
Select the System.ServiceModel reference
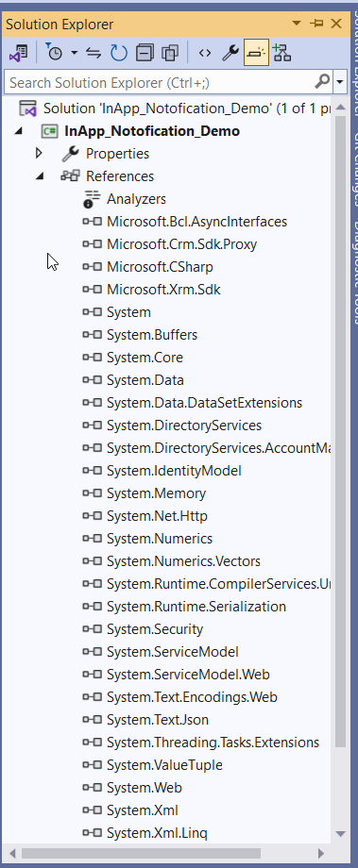[172, 652]
